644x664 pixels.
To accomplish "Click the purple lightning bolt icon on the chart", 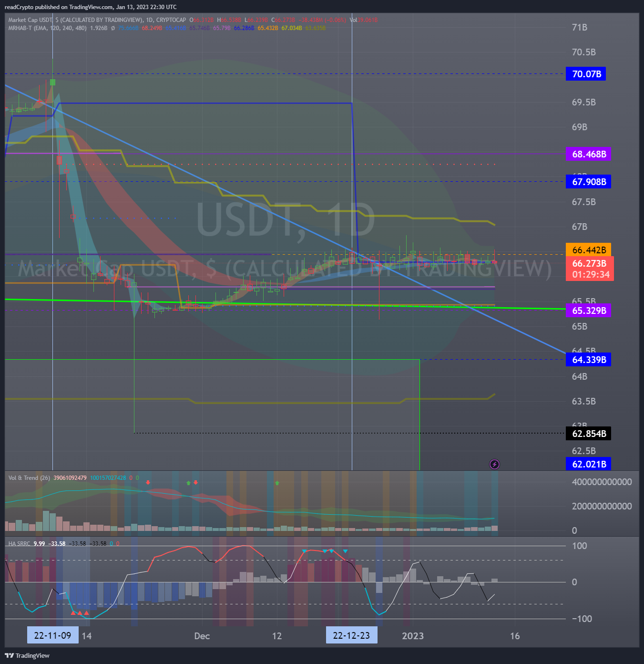I will (x=495, y=464).
